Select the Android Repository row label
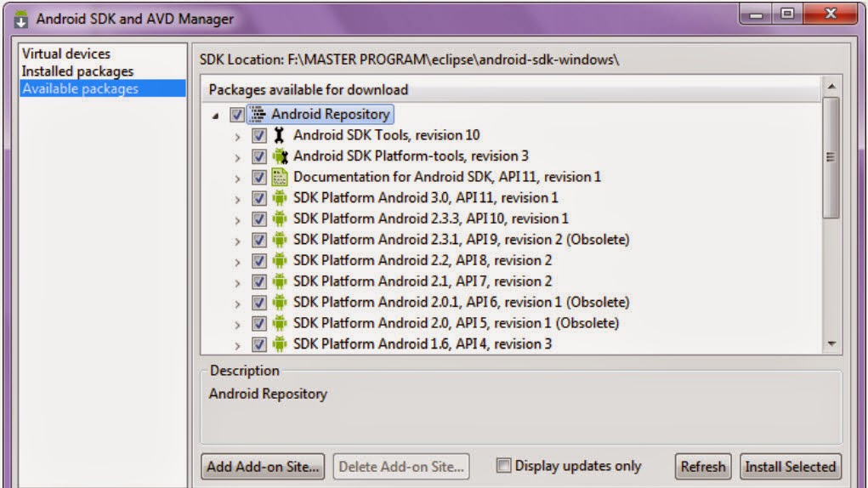868x488 pixels. [331, 114]
